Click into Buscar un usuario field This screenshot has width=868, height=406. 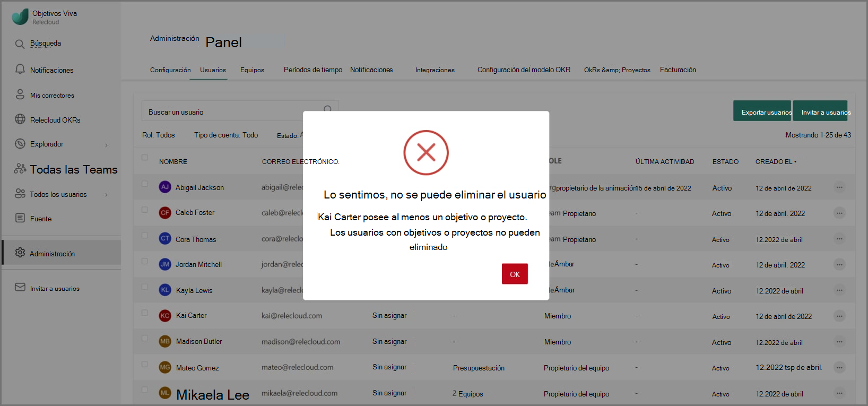(240, 111)
